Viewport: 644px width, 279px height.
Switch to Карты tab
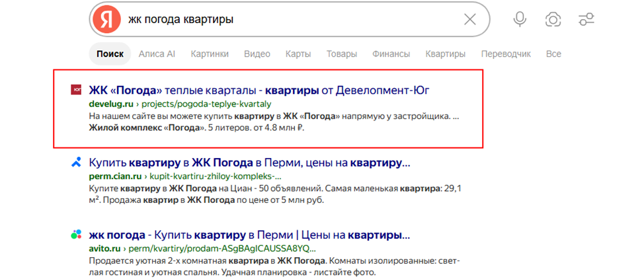pos(298,54)
